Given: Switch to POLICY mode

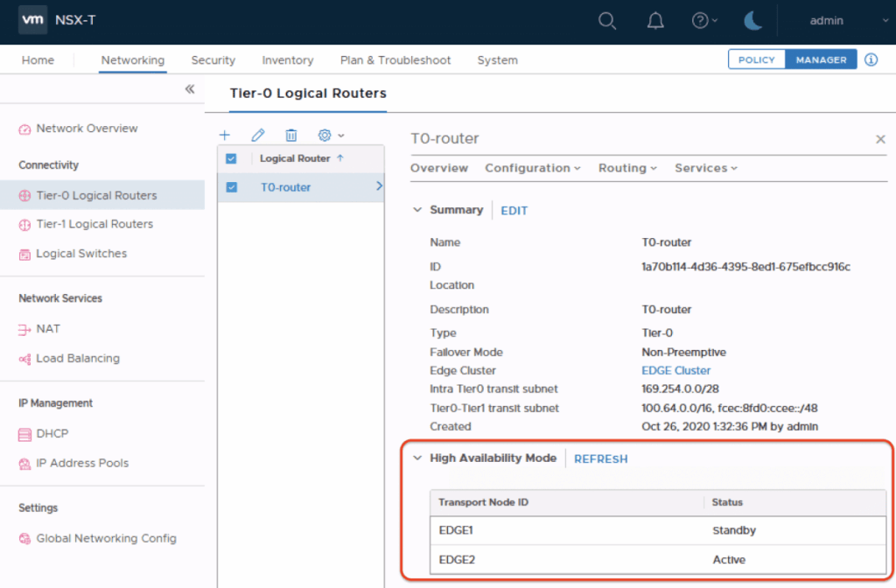Looking at the screenshot, I should coord(757,59).
